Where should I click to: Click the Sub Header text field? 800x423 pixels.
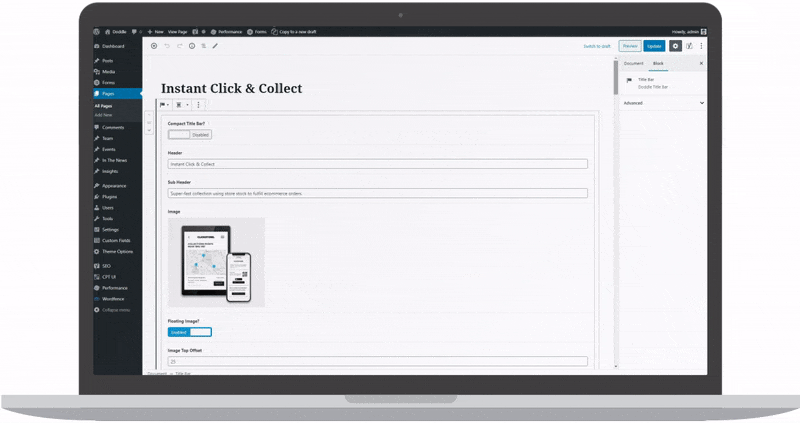click(x=377, y=193)
